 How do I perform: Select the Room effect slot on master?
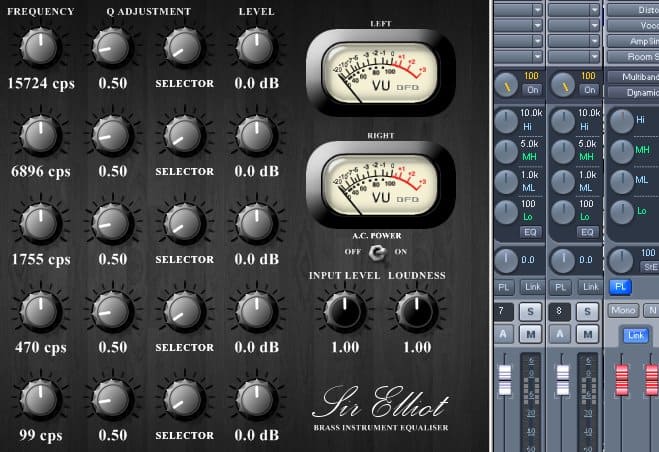tap(633, 57)
